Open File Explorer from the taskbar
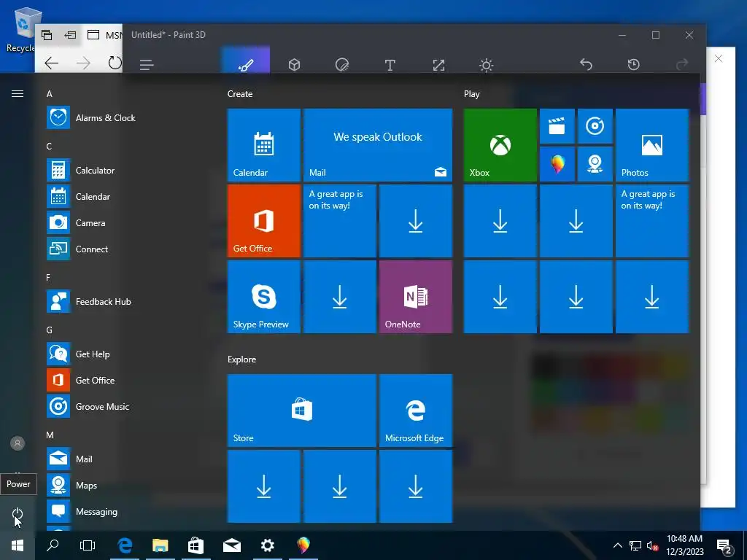The width and height of the screenshot is (747, 560). point(160,545)
